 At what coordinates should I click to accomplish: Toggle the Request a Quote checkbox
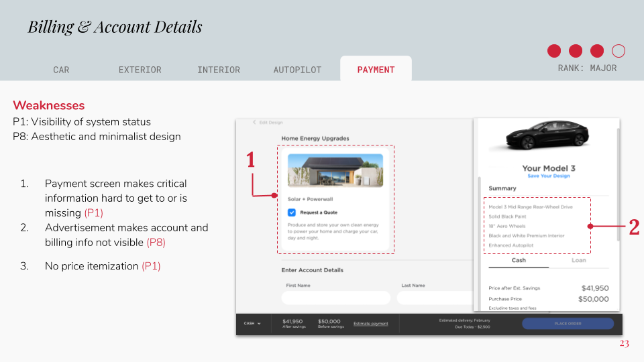pyautogui.click(x=292, y=213)
